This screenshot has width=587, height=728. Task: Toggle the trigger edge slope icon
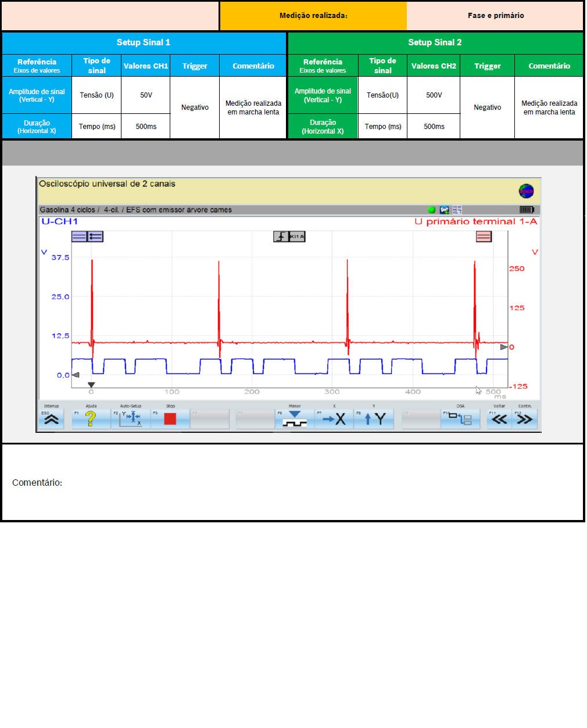[x=281, y=236]
